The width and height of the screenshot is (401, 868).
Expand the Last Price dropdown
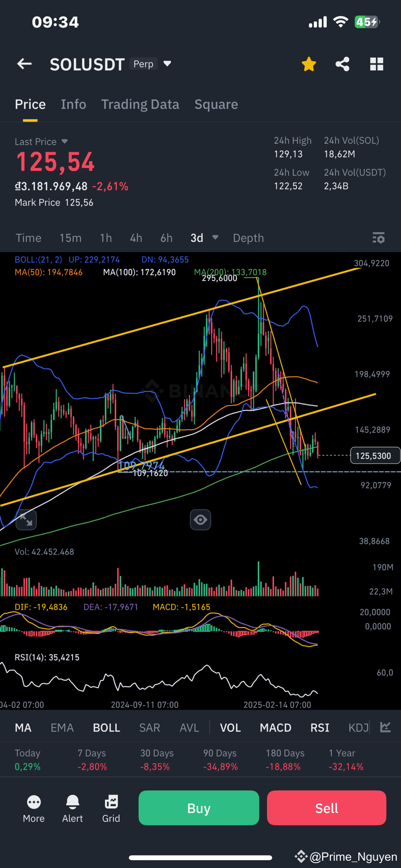click(64, 141)
